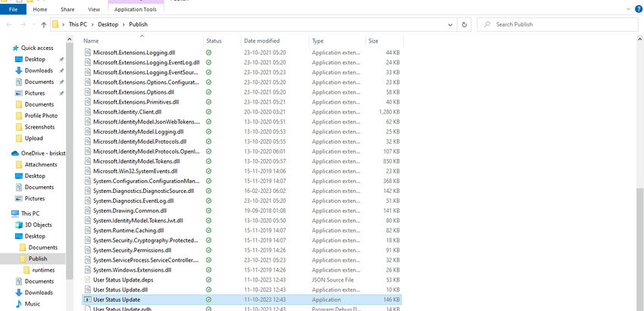This screenshot has width=644, height=311.
Task: Click Desktop in the address breadcrumb
Action: tap(108, 25)
